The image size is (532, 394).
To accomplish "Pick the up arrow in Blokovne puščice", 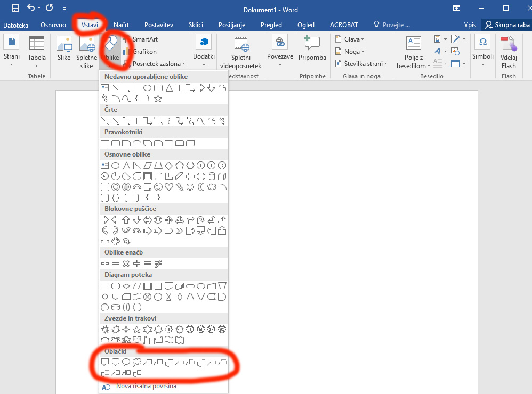I will (126, 220).
